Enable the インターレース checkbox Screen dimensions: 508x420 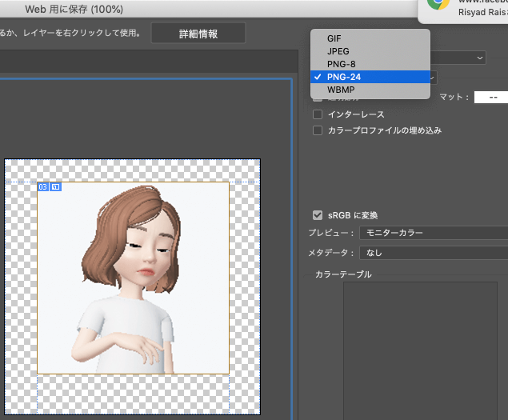318,114
